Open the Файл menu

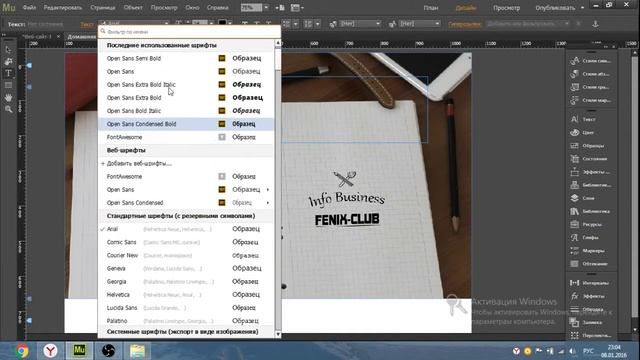pos(29,8)
